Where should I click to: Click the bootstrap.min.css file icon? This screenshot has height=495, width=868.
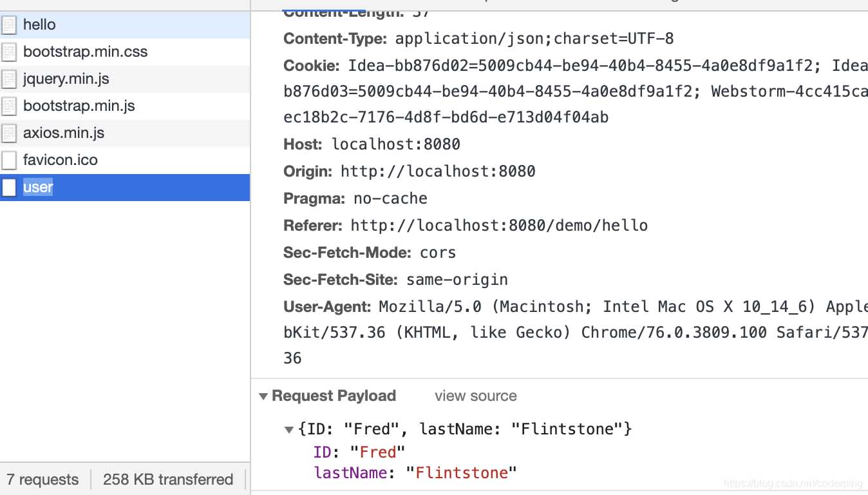9,52
